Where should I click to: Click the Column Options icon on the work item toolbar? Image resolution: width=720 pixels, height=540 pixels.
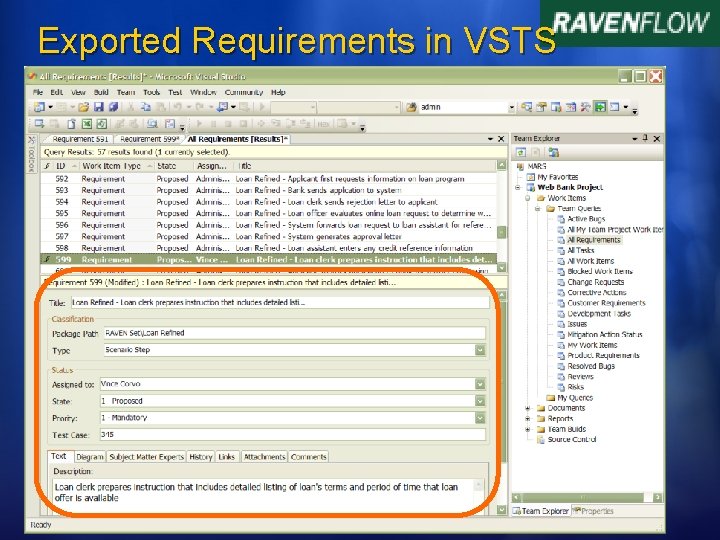click(170, 124)
